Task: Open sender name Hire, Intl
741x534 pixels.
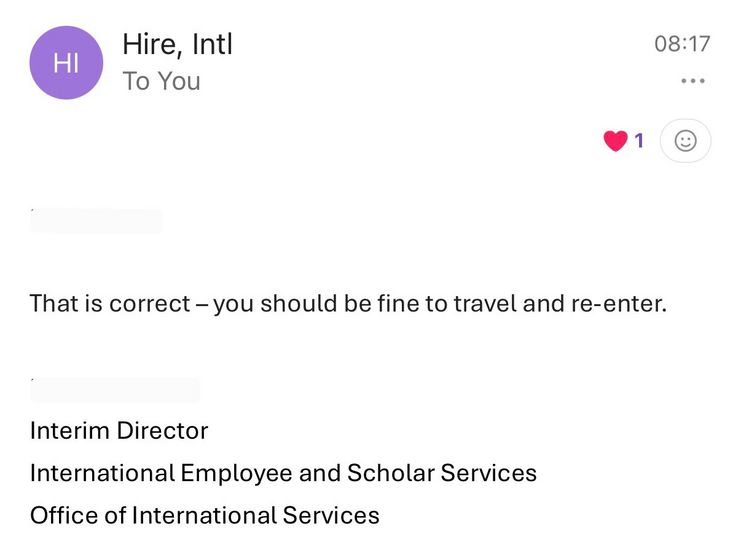Action: click(x=177, y=44)
